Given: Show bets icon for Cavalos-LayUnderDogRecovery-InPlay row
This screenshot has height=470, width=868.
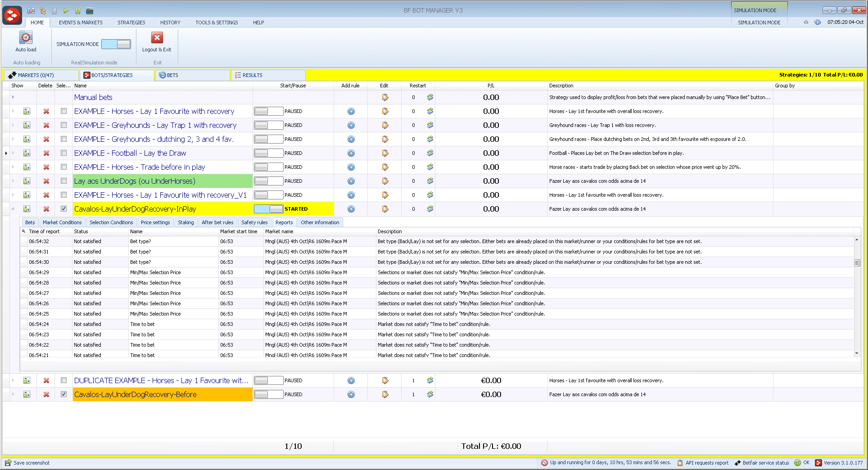Looking at the screenshot, I should 27,209.
